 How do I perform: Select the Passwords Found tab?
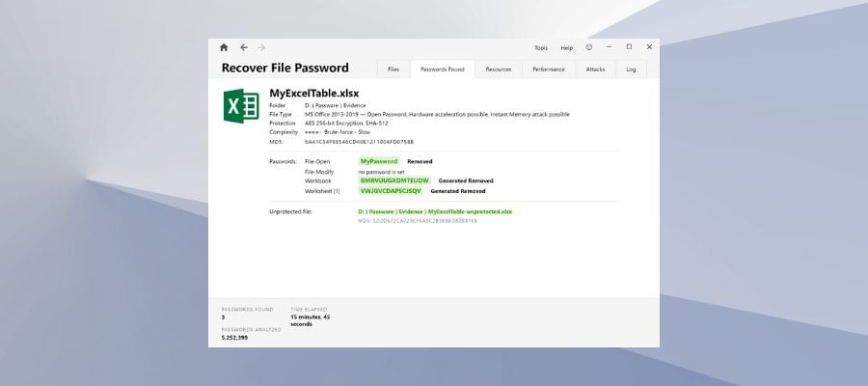[443, 69]
